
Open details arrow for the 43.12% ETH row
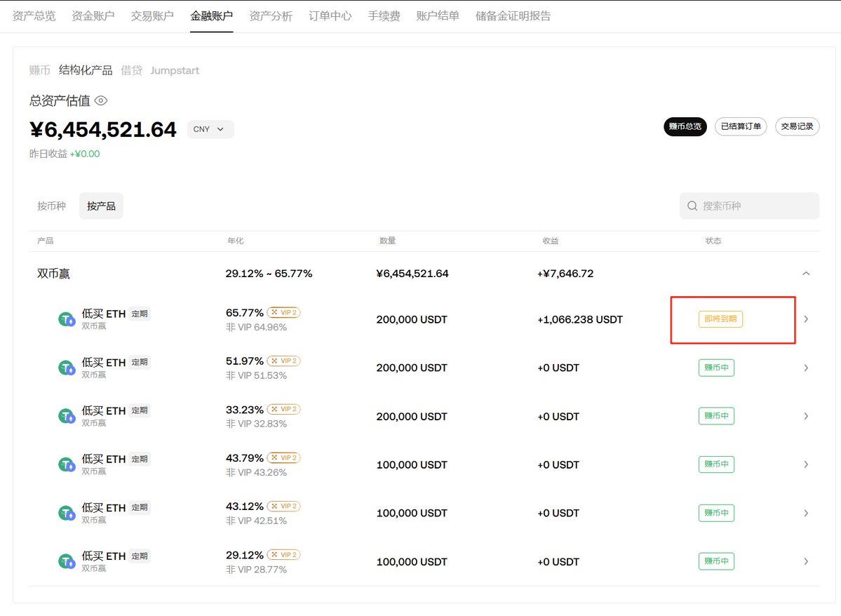(x=806, y=514)
